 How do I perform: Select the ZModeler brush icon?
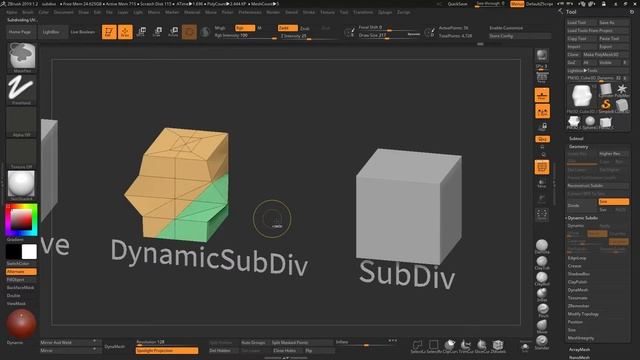point(498,346)
